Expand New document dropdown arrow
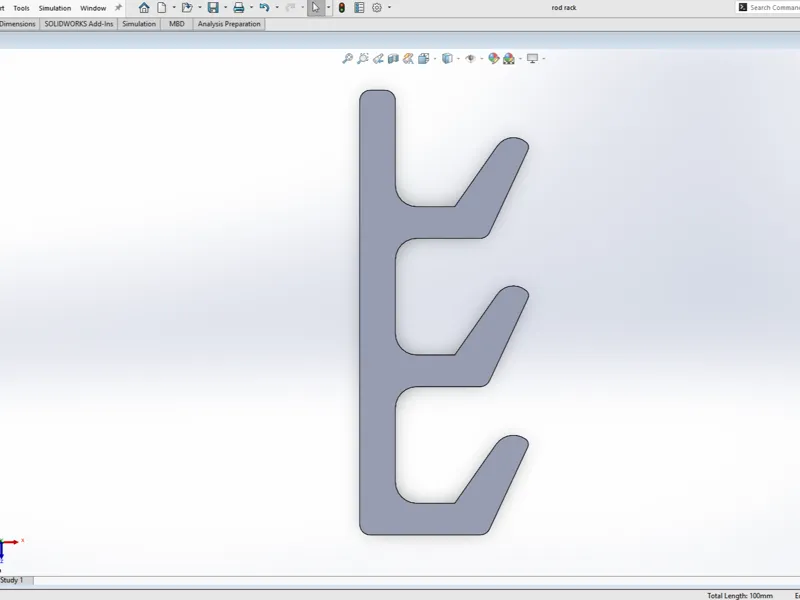The width and height of the screenshot is (800, 600). click(x=174, y=8)
